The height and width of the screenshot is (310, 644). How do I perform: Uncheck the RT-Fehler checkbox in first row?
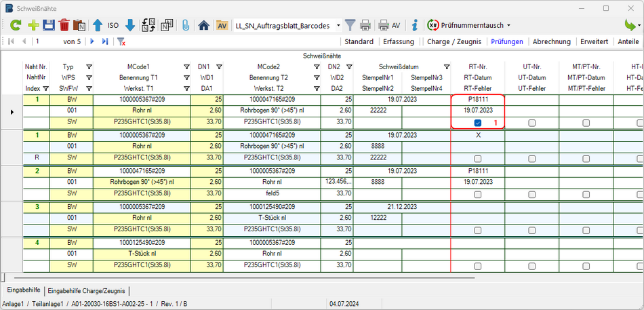coord(478,123)
